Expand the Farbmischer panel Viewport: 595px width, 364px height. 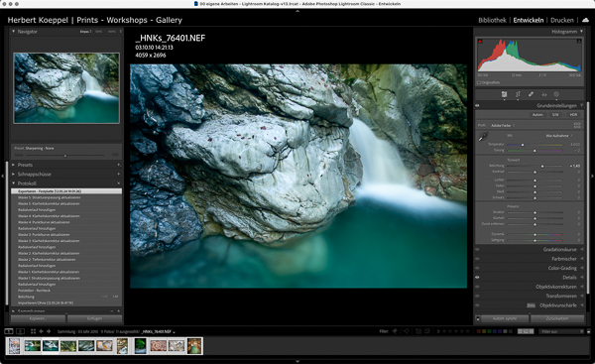582,259
